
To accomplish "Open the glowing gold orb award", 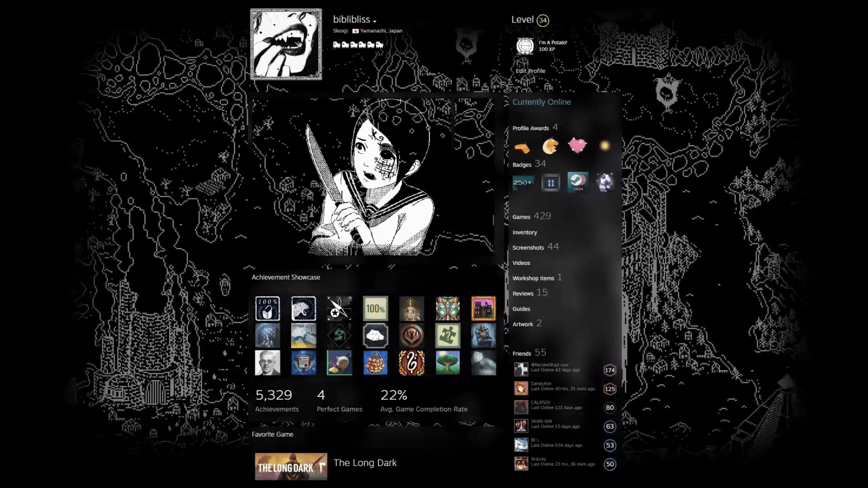I will [605, 146].
